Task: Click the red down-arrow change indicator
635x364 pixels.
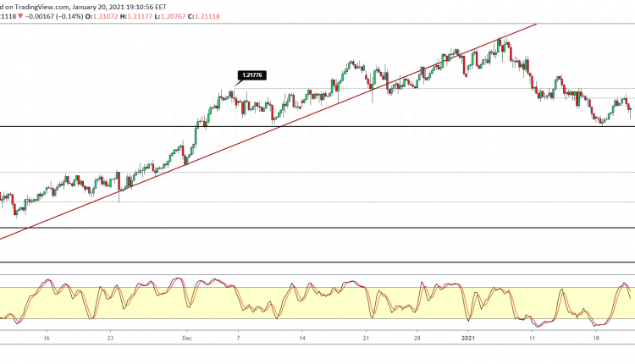Action: [x=20, y=17]
